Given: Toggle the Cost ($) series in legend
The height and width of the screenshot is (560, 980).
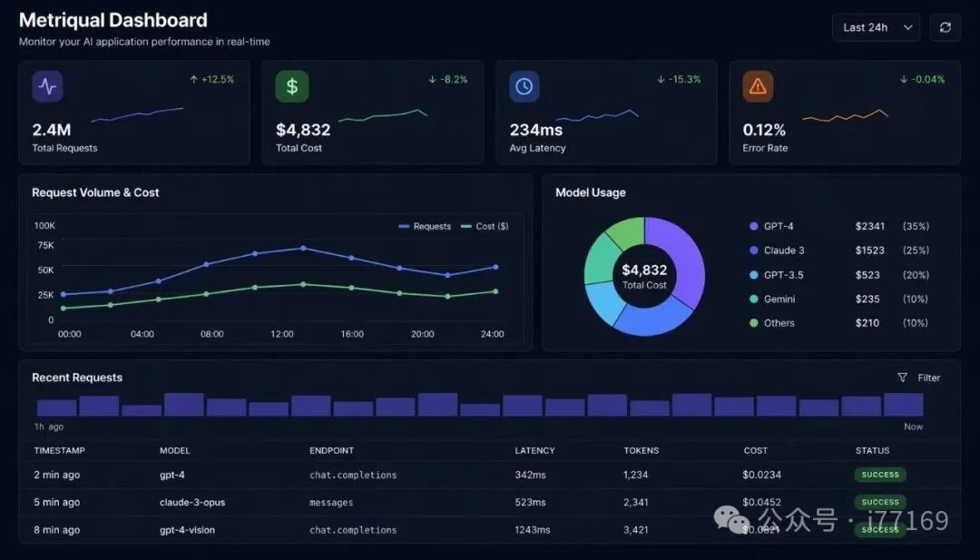Looking at the screenshot, I should click(x=485, y=226).
